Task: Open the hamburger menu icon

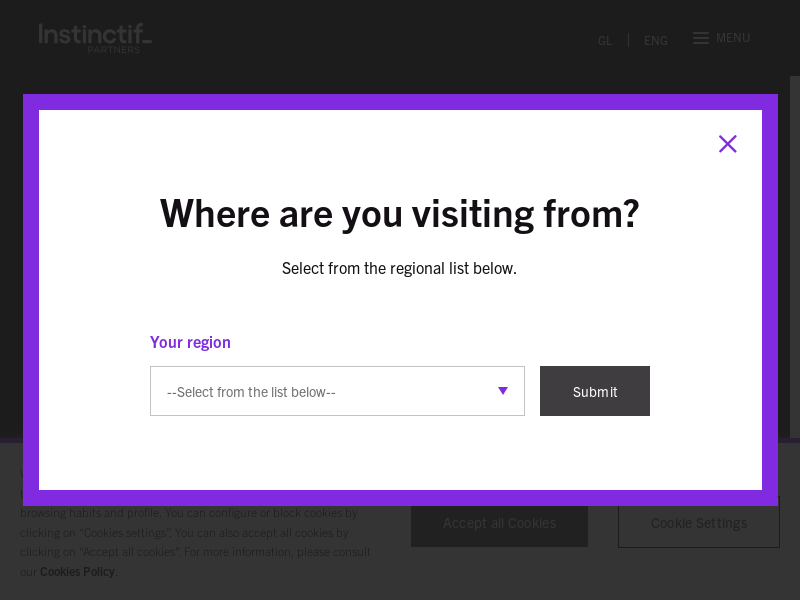Action: click(701, 38)
